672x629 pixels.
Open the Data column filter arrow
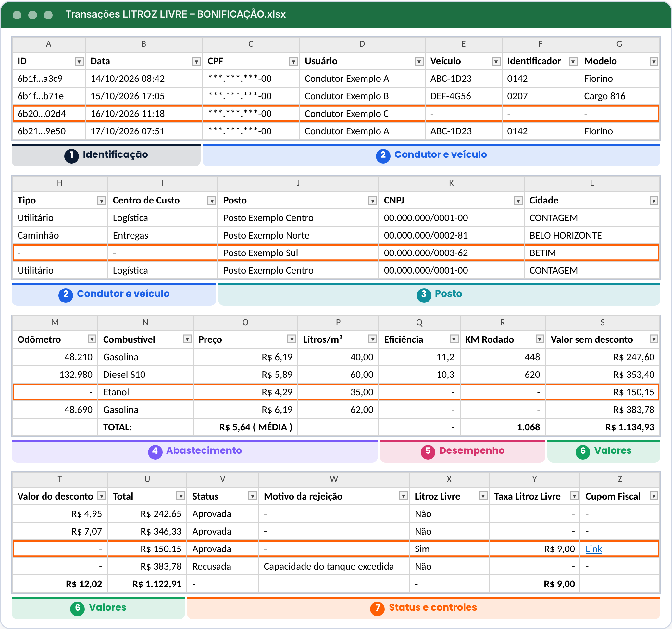coord(196,62)
